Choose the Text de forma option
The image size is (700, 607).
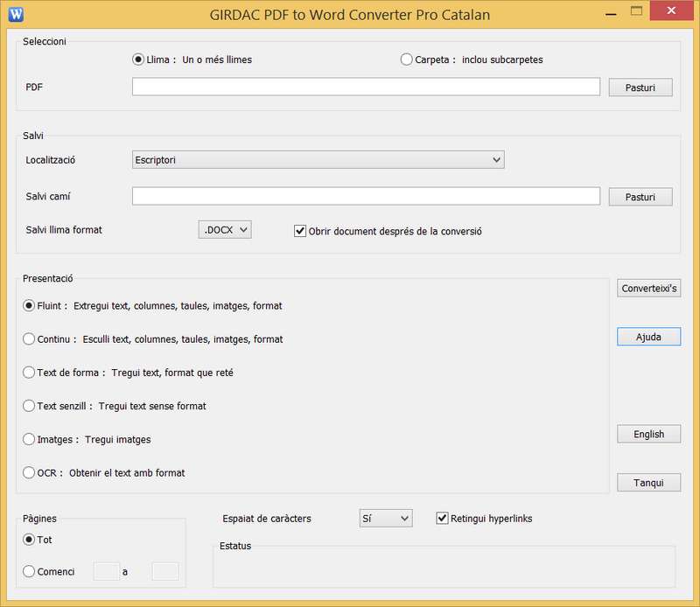[30, 372]
